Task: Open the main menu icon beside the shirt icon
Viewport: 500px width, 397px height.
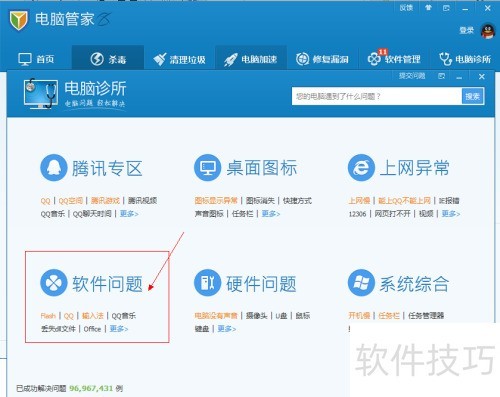Action: 446,8
